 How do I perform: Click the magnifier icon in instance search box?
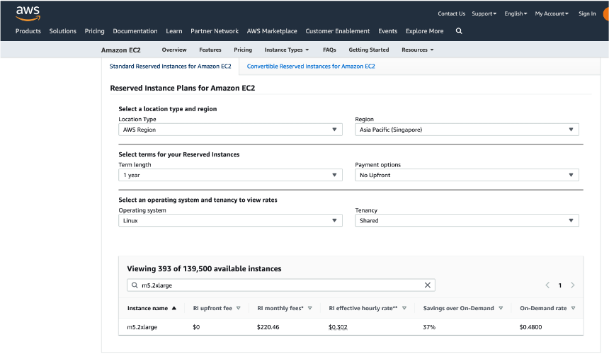click(x=135, y=285)
